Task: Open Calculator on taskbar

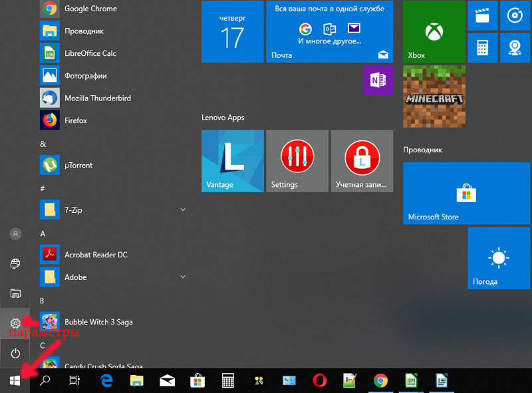Action: [x=227, y=381]
